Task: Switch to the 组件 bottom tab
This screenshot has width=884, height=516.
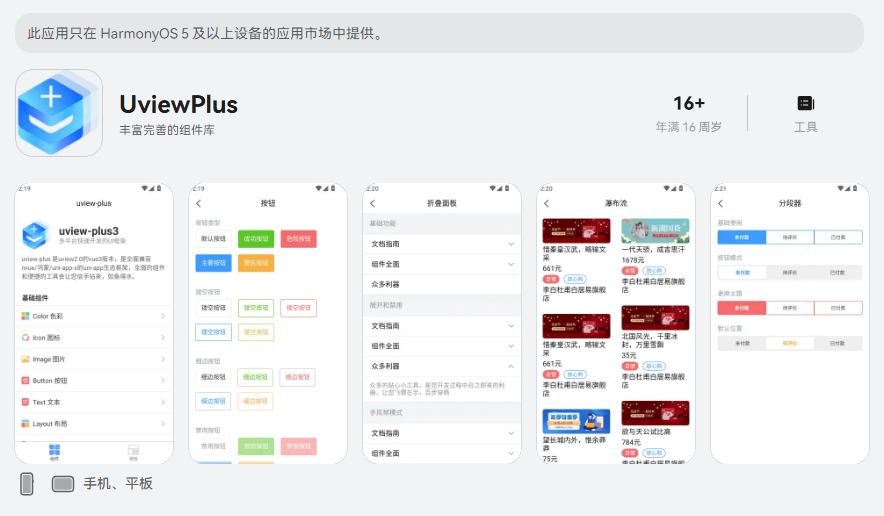Action: click(x=54, y=451)
